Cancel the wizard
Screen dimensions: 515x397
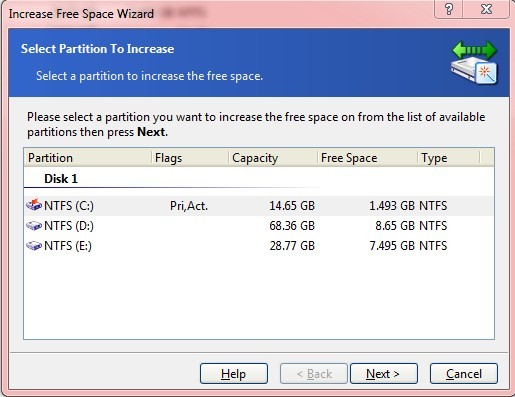click(x=464, y=374)
